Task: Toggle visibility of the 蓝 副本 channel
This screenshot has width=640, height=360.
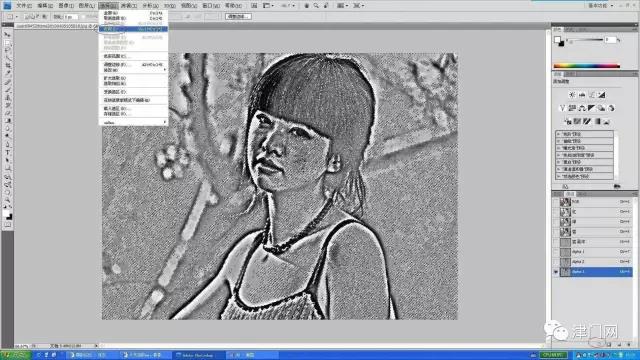Action: [x=556, y=242]
